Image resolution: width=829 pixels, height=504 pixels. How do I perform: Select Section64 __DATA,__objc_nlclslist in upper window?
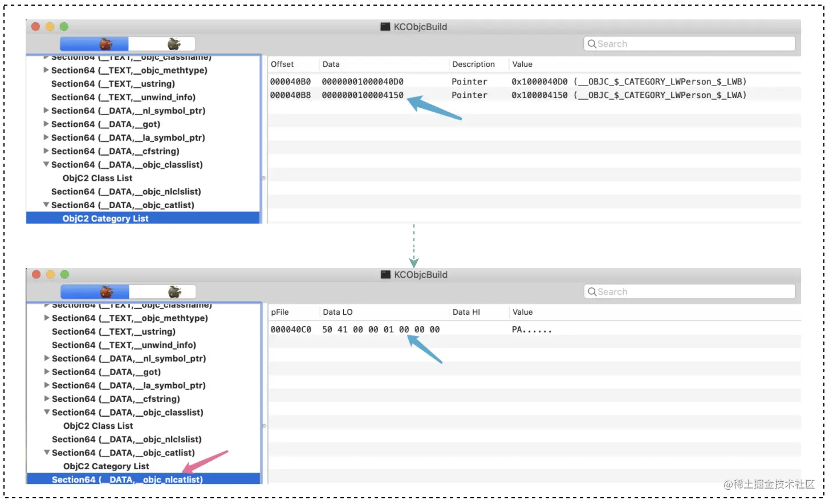pyautogui.click(x=126, y=192)
